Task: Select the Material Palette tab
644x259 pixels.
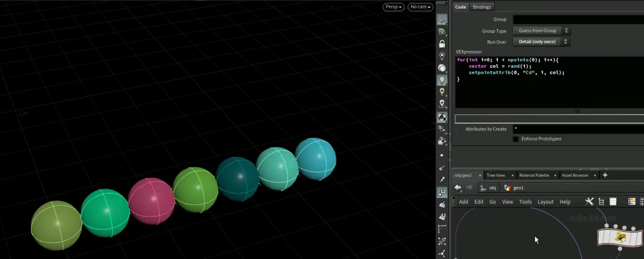Action: tap(534, 175)
